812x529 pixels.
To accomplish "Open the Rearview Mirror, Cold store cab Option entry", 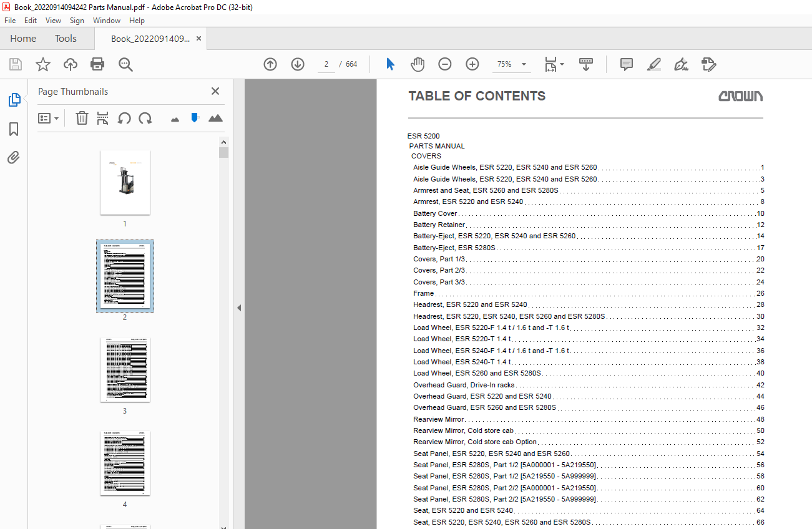I will (589, 442).
